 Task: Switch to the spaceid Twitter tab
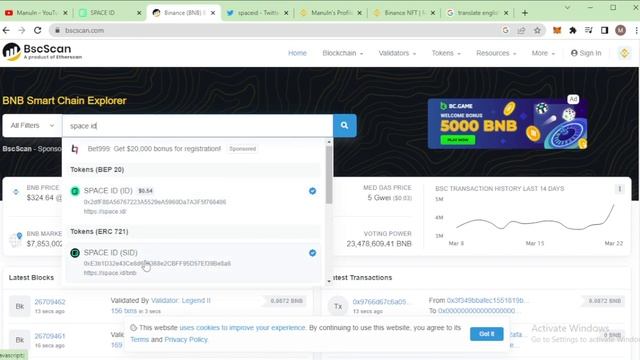pos(257,13)
